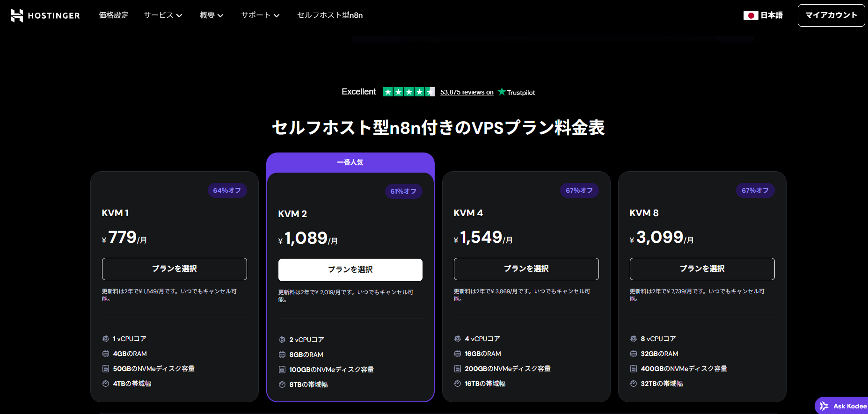868x414 pixels.
Task: Click the Hostinger logo icon
Action: click(x=17, y=15)
